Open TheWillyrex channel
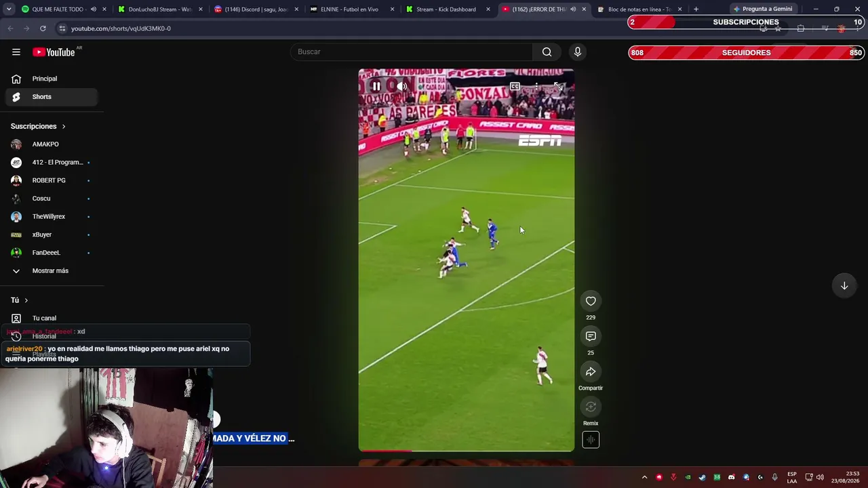 coord(52,217)
